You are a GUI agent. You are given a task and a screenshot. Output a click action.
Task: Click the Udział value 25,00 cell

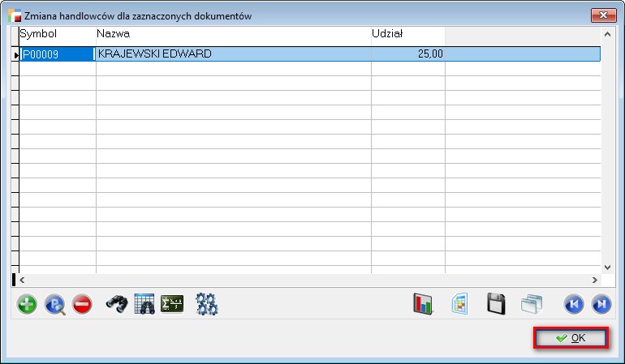(407, 54)
